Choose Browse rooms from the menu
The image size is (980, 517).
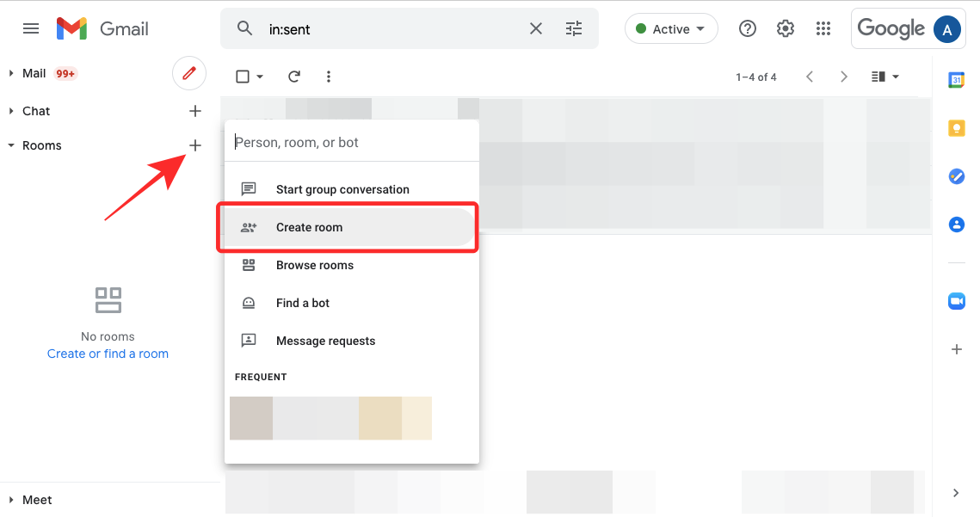coord(314,265)
